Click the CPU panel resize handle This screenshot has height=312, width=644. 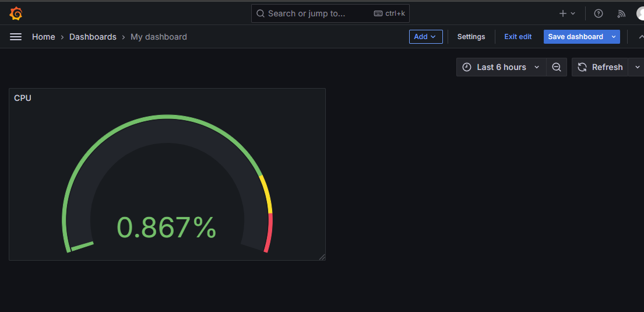tap(322, 257)
